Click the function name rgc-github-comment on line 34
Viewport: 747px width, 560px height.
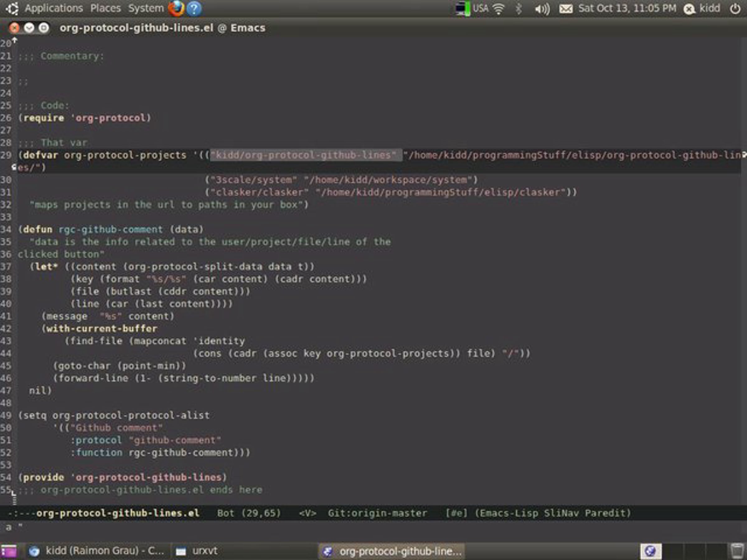click(110, 230)
